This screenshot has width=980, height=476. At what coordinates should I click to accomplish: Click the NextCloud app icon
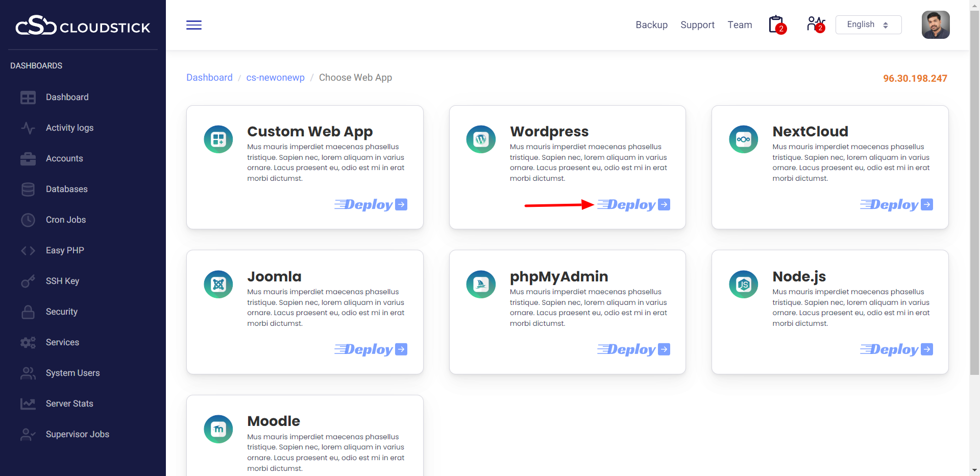[743, 139]
